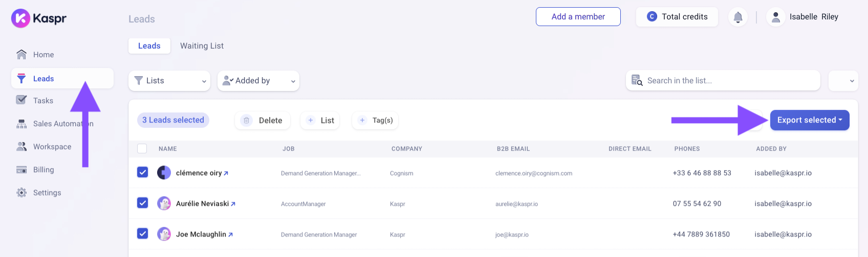Click email clemence.oiry@cognism.com
Image resolution: width=868 pixels, height=257 pixels.
point(534,173)
